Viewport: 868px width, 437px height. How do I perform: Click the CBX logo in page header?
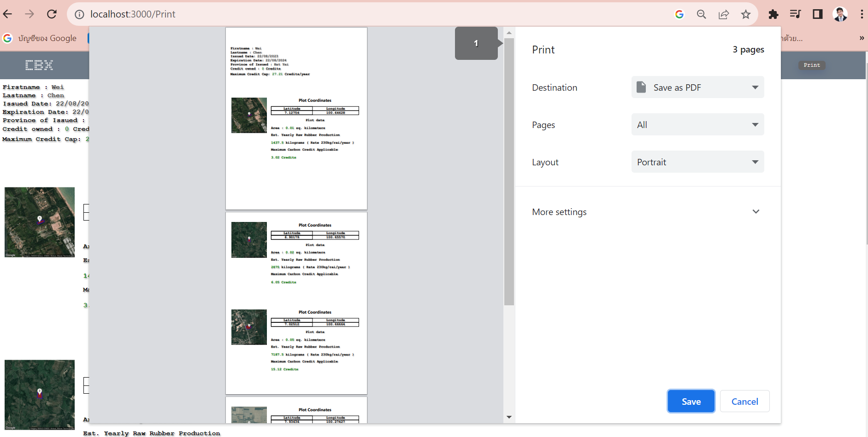tap(39, 65)
